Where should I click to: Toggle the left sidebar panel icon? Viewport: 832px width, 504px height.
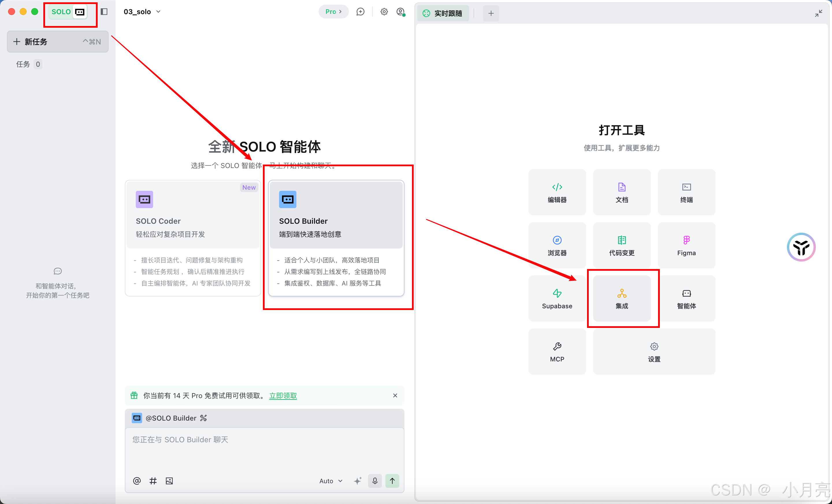click(x=104, y=12)
